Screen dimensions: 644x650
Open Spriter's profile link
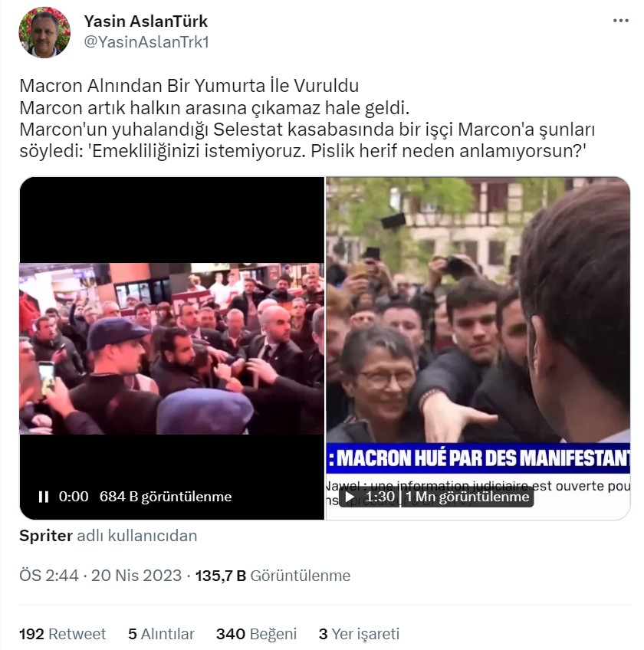click(x=45, y=536)
